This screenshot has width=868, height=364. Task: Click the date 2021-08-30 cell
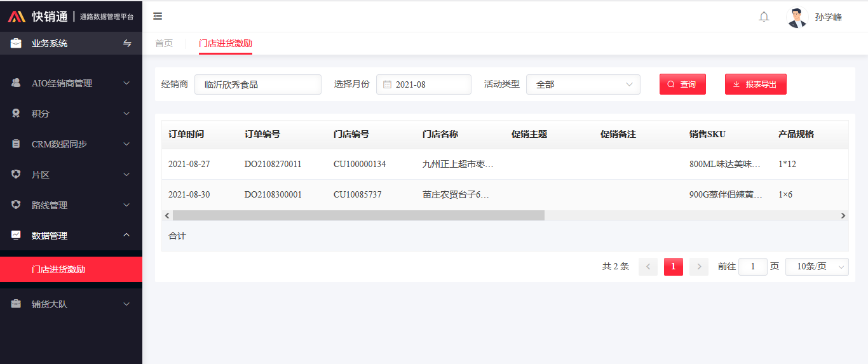point(189,194)
